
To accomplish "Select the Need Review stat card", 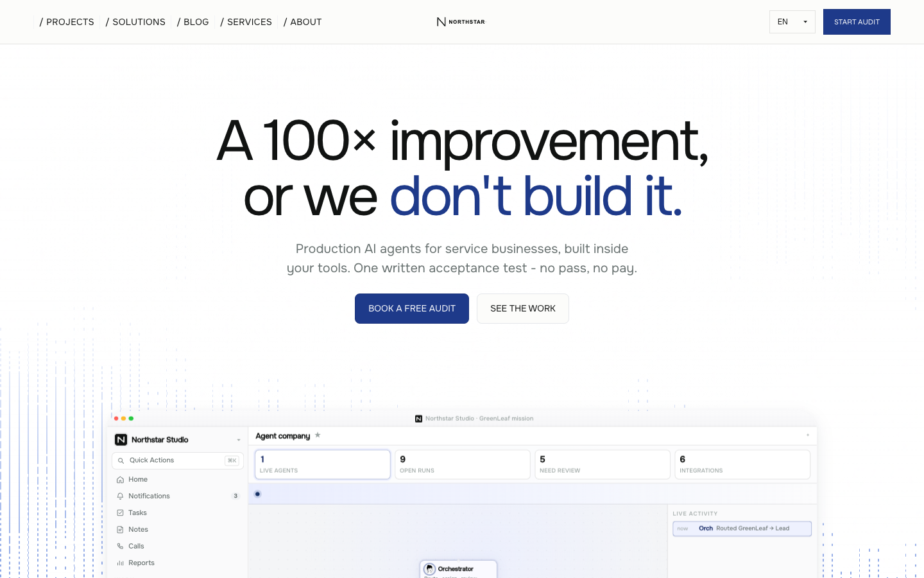I will [x=603, y=464].
